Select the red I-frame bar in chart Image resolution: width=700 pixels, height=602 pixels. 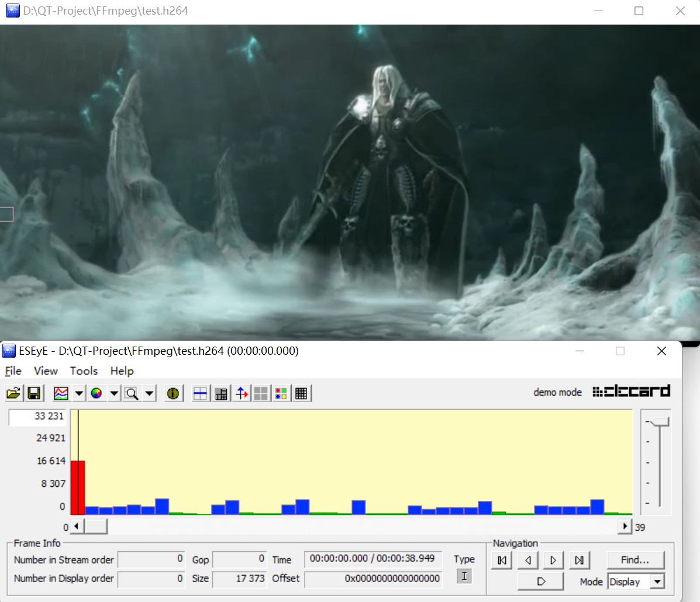click(x=78, y=487)
